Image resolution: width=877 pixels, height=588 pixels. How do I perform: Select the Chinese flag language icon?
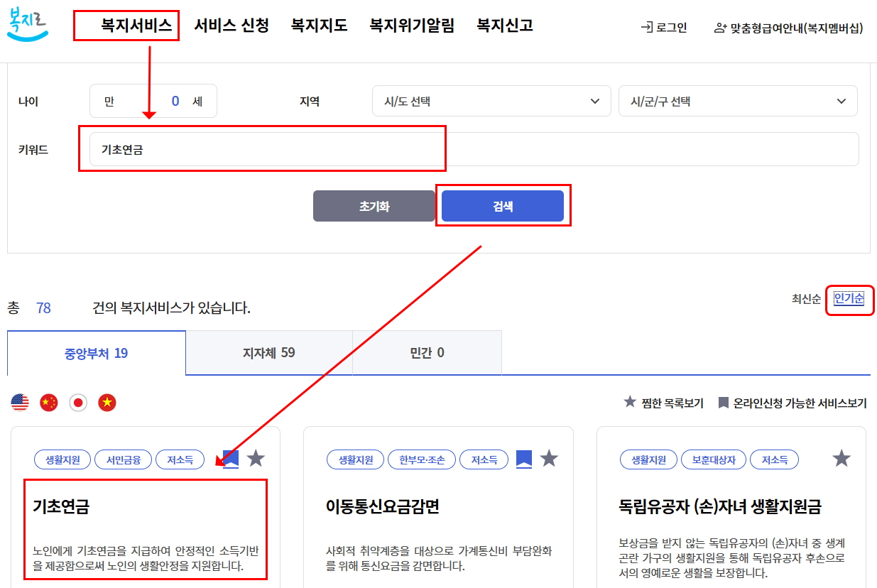tap(48, 402)
